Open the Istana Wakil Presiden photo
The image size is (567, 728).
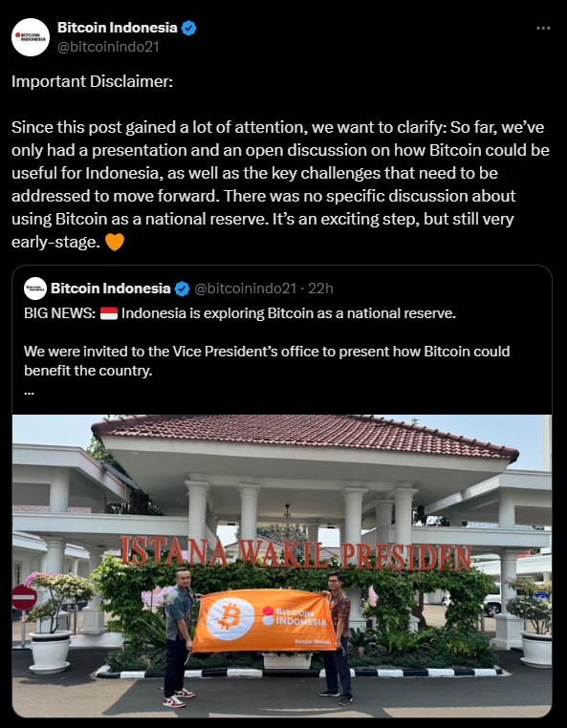tap(282, 566)
